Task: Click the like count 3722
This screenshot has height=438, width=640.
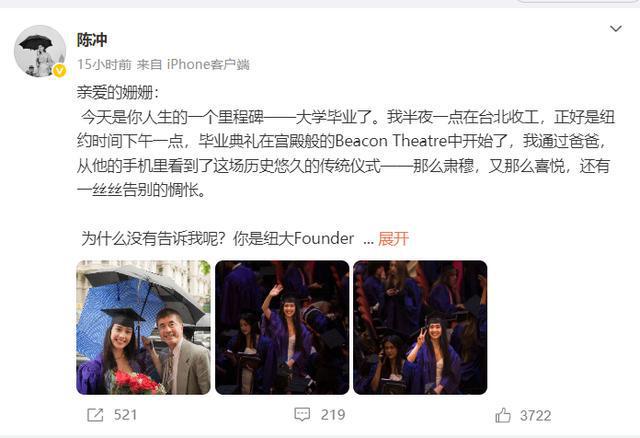Action: point(536,416)
